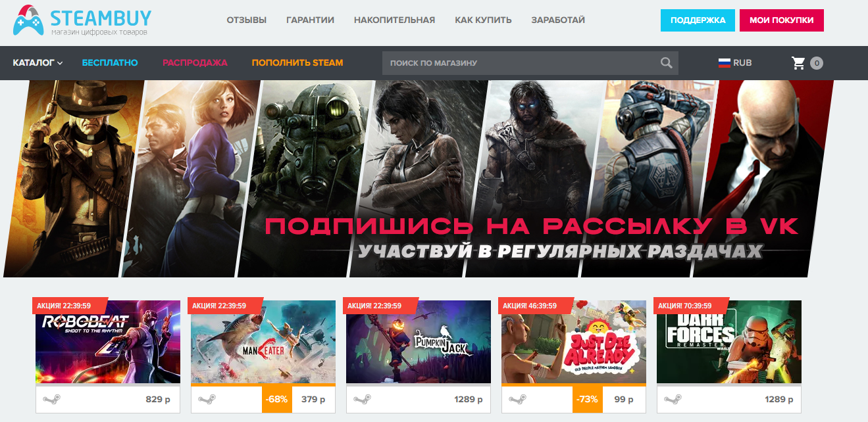Open the shopping cart icon
Screen dimensions: 868x422
pyautogui.click(x=799, y=63)
